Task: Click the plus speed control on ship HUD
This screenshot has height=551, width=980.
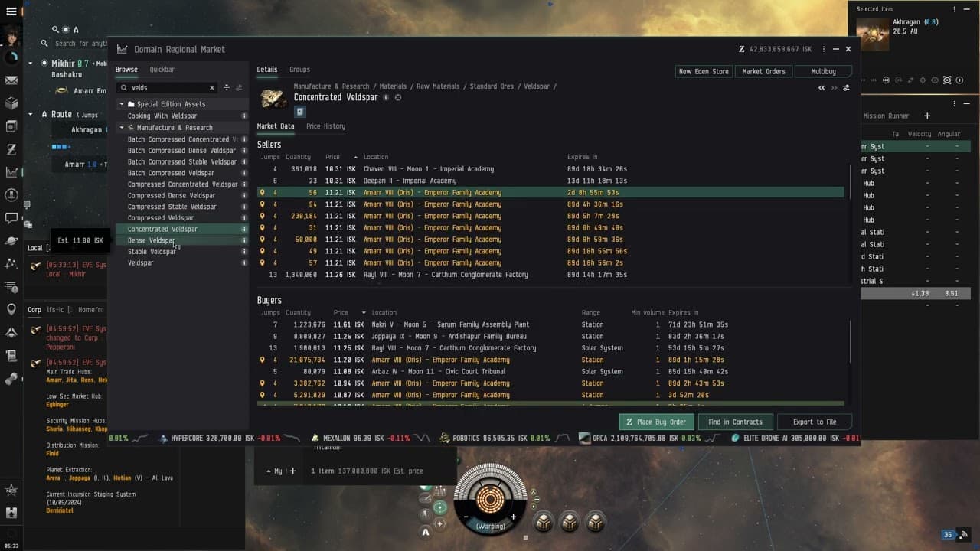Action: (x=513, y=517)
